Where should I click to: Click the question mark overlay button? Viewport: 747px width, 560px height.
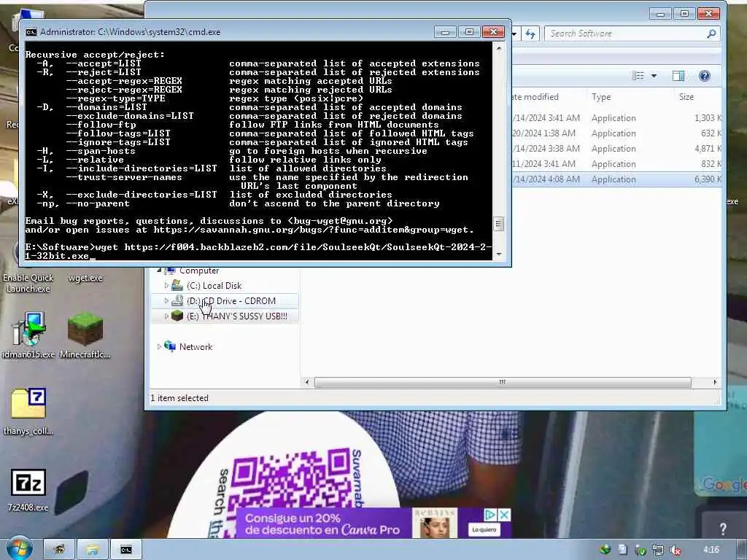[723, 529]
